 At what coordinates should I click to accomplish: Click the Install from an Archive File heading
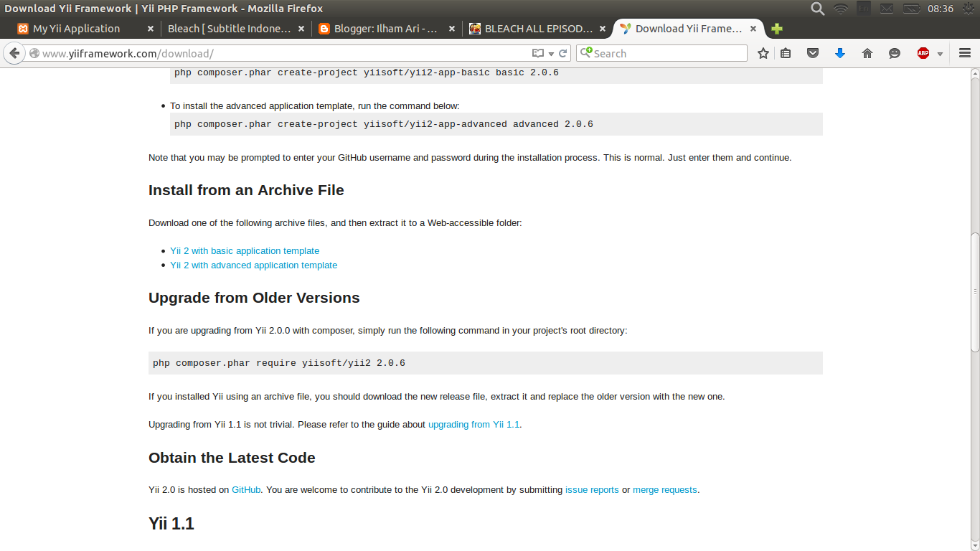246,190
